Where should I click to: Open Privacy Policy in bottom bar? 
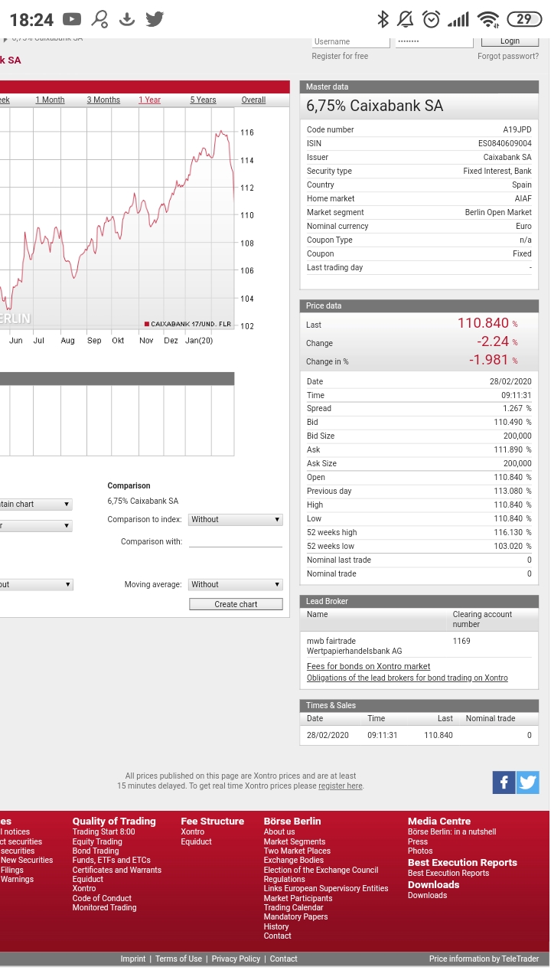click(236, 959)
